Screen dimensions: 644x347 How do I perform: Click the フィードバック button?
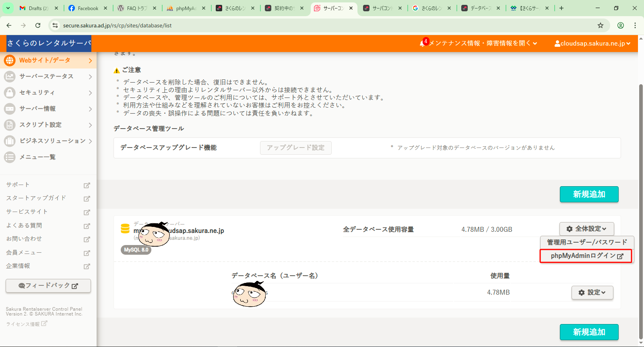pyautogui.click(x=48, y=286)
